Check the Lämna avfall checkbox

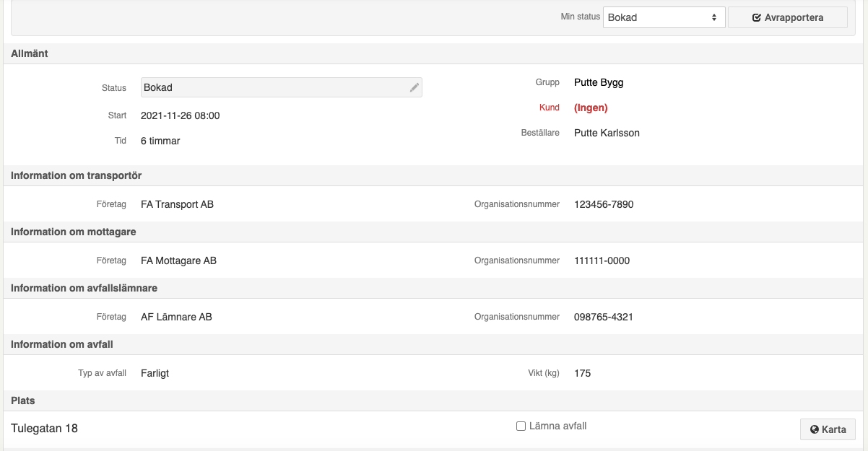(521, 426)
